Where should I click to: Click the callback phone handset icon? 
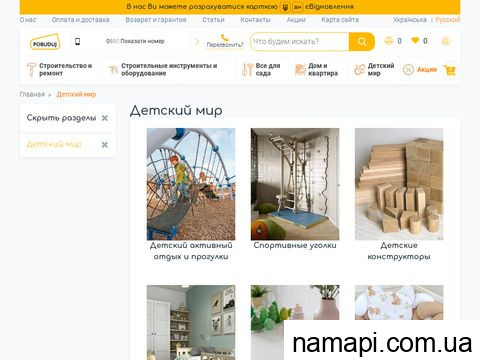click(x=225, y=37)
